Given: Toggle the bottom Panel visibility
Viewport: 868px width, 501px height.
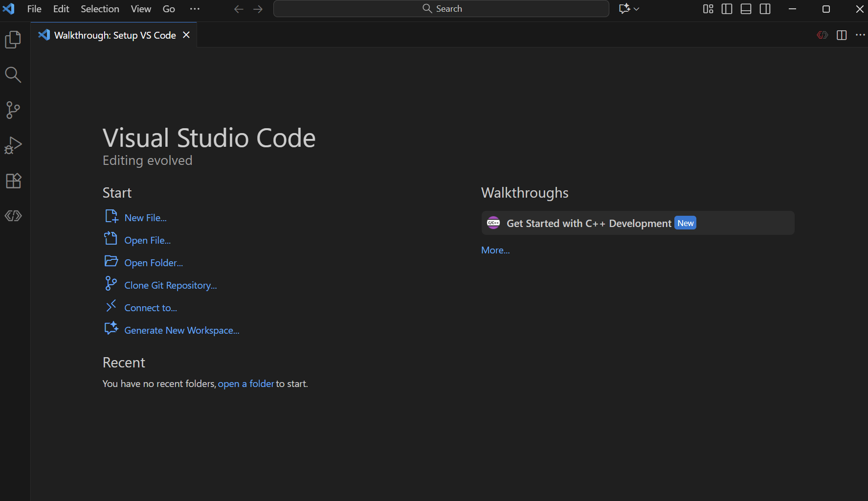Looking at the screenshot, I should tap(746, 9).
